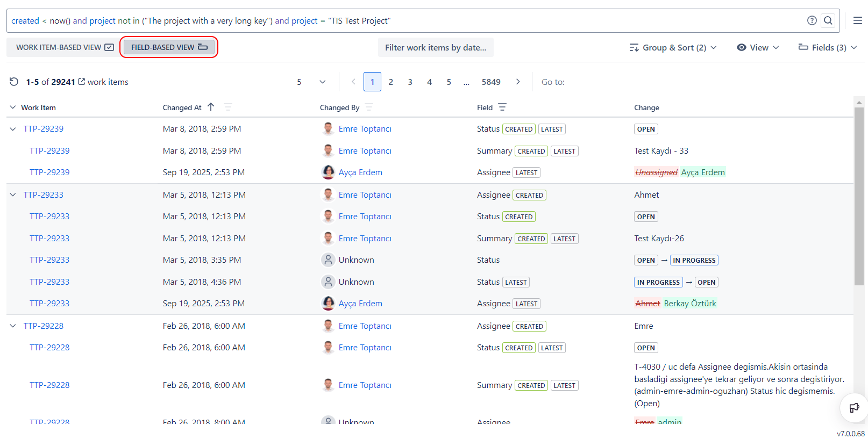This screenshot has width=868, height=439.
Task: Jump to last page 5849
Action: pos(490,82)
